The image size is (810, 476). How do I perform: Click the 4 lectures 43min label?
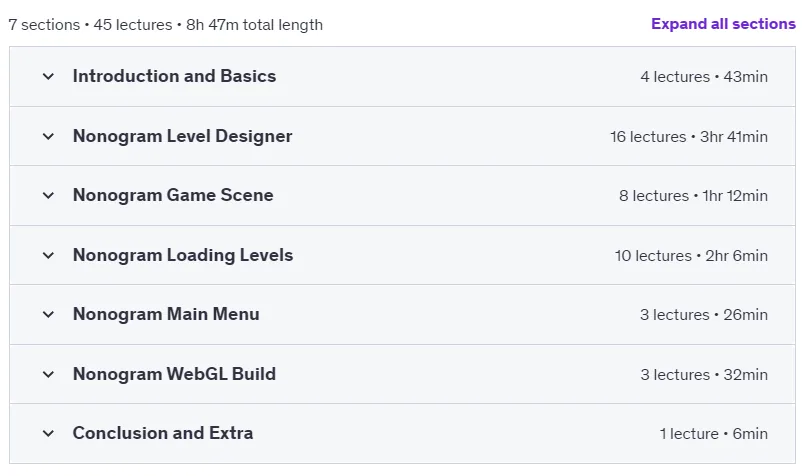pos(704,77)
